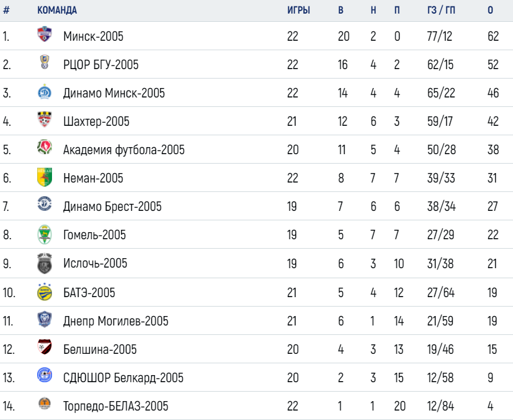Click the Минск-2005 team crest icon

coord(44,34)
